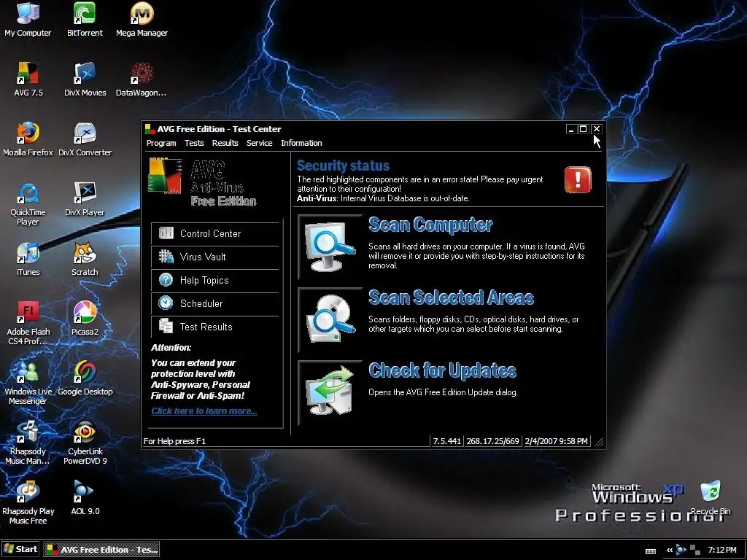This screenshot has width=747, height=560.
Task: Click the Check for Updates arrows icon
Action: pos(330,392)
